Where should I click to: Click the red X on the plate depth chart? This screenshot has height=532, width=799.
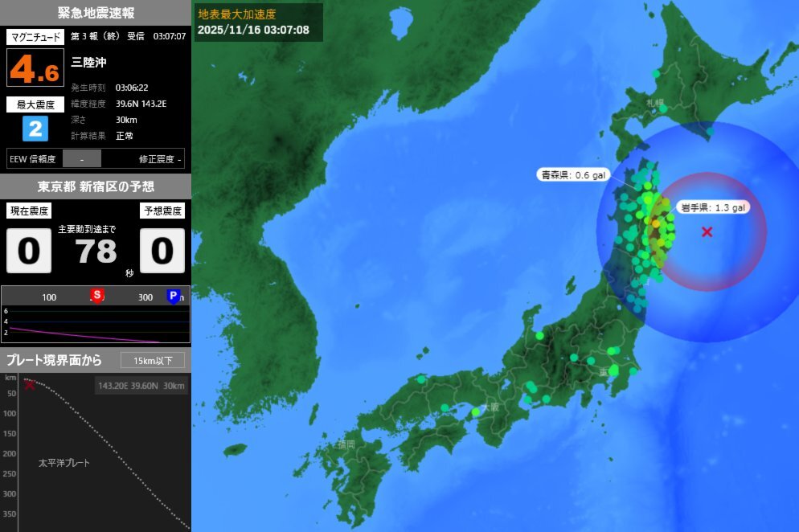point(27,384)
